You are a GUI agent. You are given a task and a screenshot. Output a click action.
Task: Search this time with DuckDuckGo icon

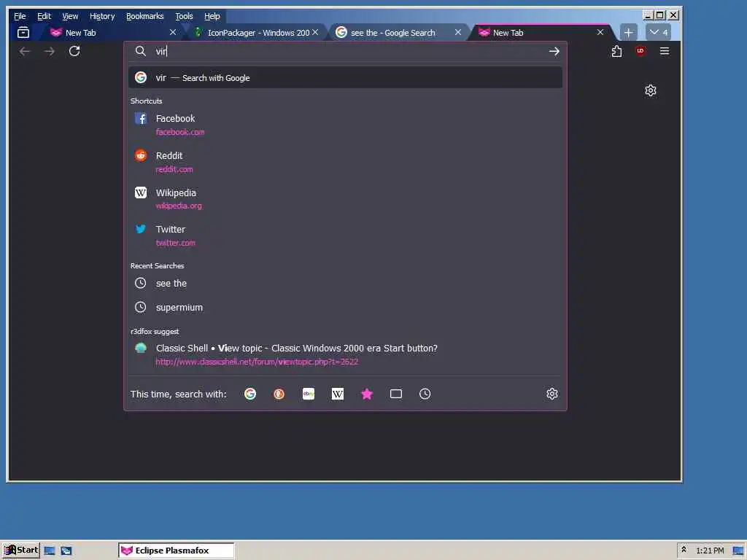coord(279,394)
